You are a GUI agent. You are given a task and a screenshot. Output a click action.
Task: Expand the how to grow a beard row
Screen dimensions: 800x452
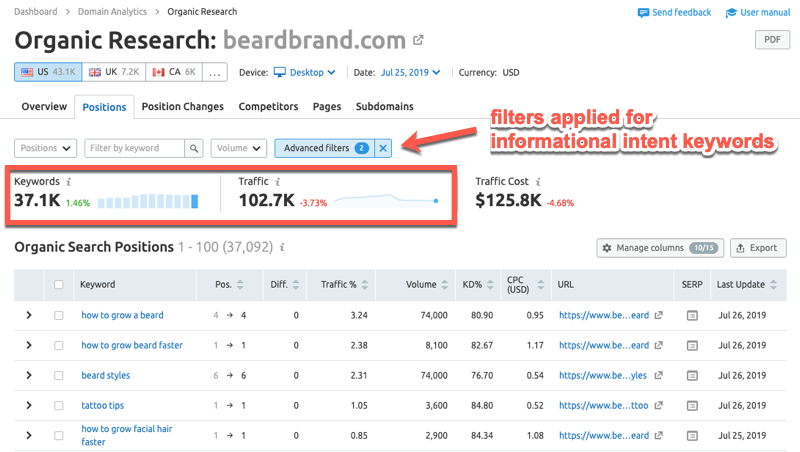(x=29, y=315)
